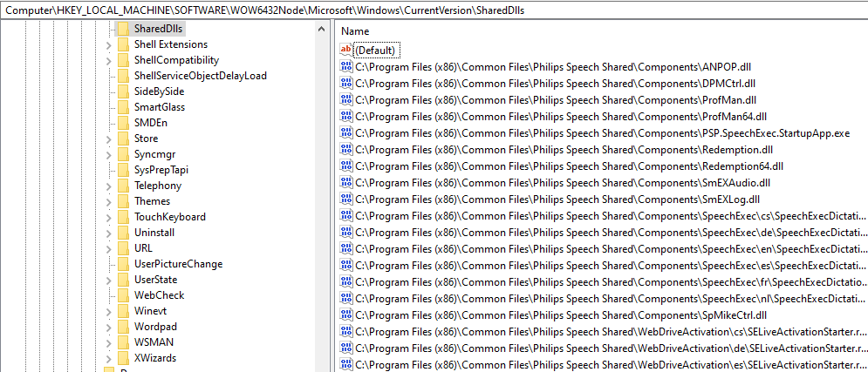Click the SysPrepTapi folder icon

point(123,170)
